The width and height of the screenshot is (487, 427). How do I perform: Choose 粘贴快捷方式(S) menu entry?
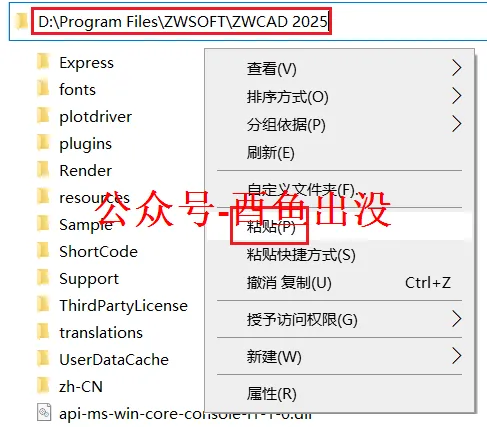click(339, 255)
